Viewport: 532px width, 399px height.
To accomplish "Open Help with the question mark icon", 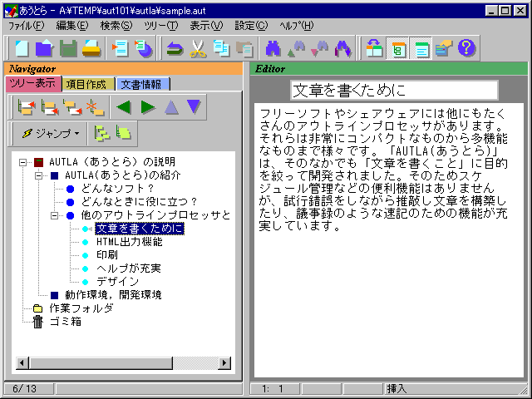I will [466, 48].
